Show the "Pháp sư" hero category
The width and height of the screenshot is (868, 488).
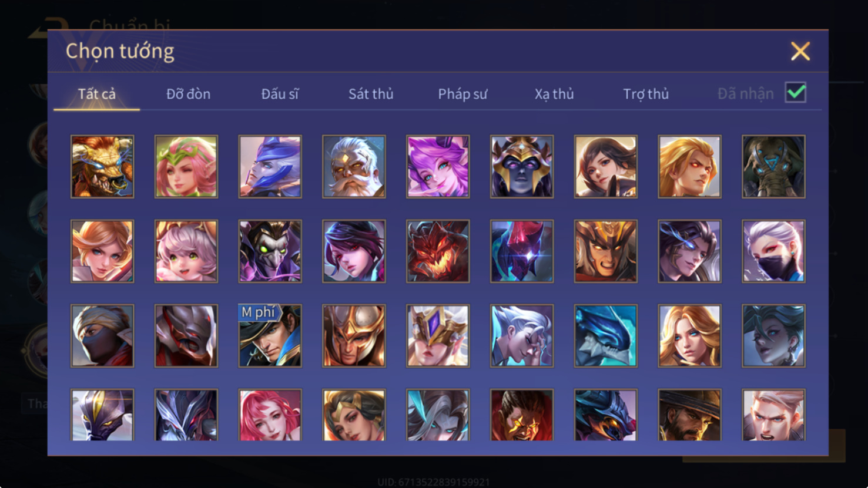click(x=463, y=94)
